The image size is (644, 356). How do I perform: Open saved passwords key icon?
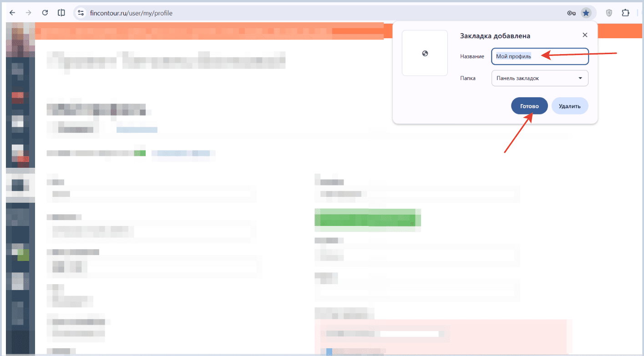pos(572,13)
